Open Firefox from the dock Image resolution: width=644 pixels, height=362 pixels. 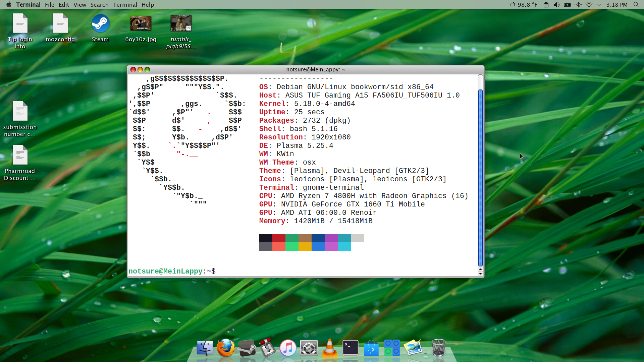[226, 348]
